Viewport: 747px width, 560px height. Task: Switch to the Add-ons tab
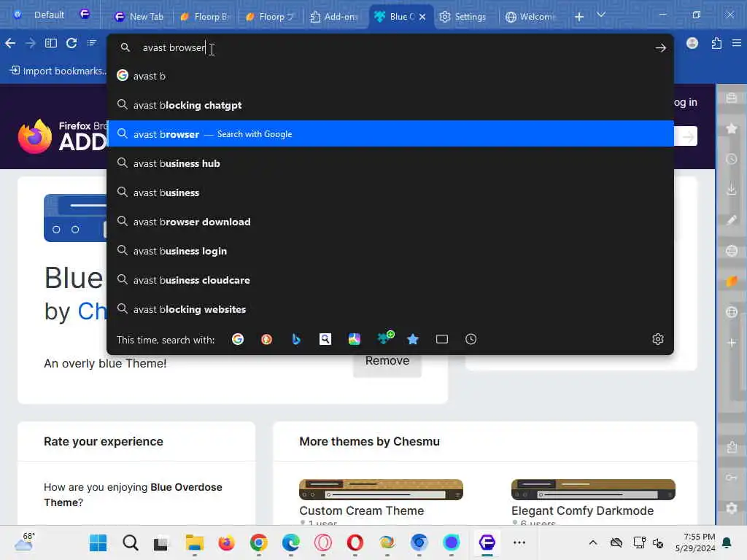point(334,17)
